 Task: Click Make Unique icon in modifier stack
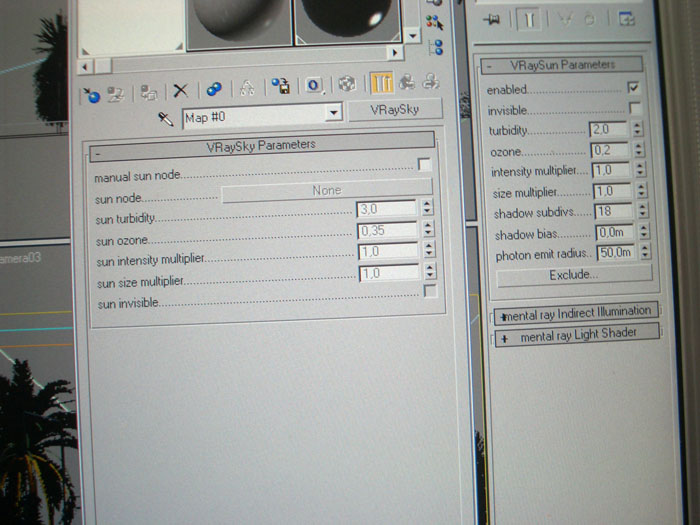(x=565, y=20)
